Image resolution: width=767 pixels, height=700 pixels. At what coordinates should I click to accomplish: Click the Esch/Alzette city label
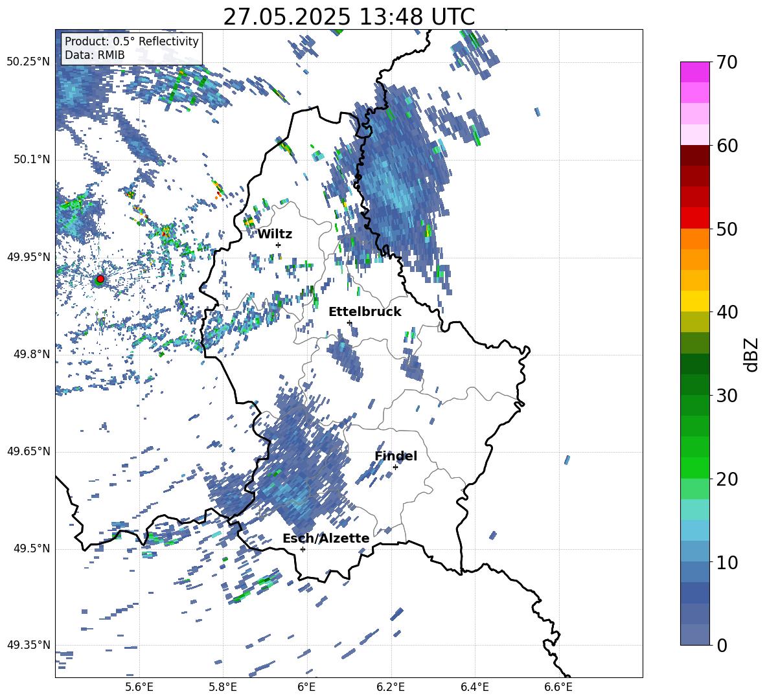pos(326,538)
